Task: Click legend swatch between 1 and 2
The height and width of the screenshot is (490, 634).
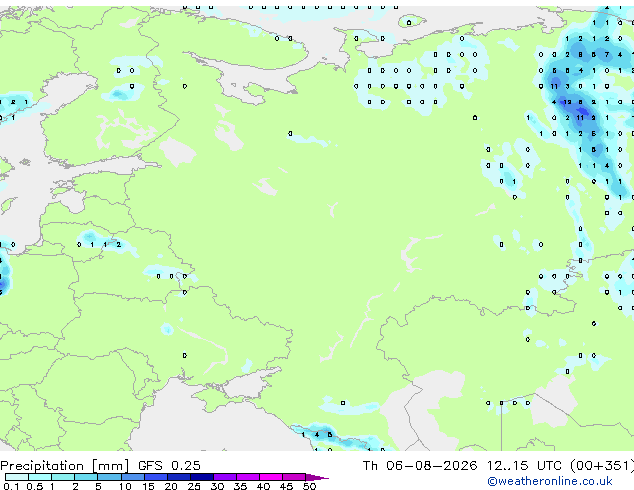Action: click(63, 477)
